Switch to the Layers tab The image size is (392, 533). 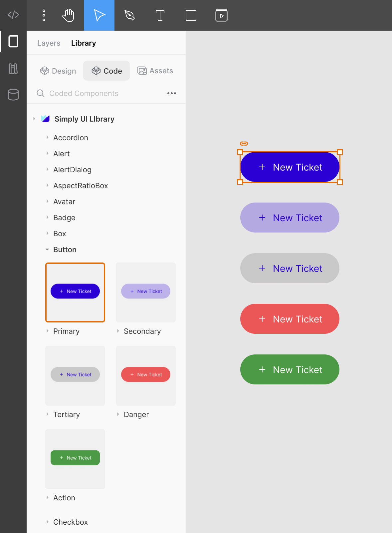point(49,43)
